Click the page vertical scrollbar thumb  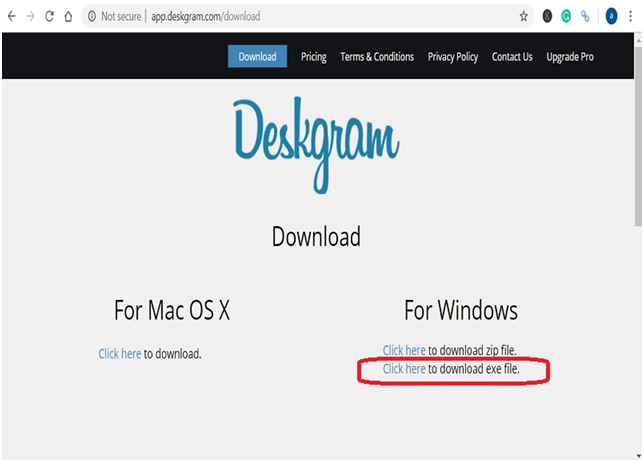638,135
